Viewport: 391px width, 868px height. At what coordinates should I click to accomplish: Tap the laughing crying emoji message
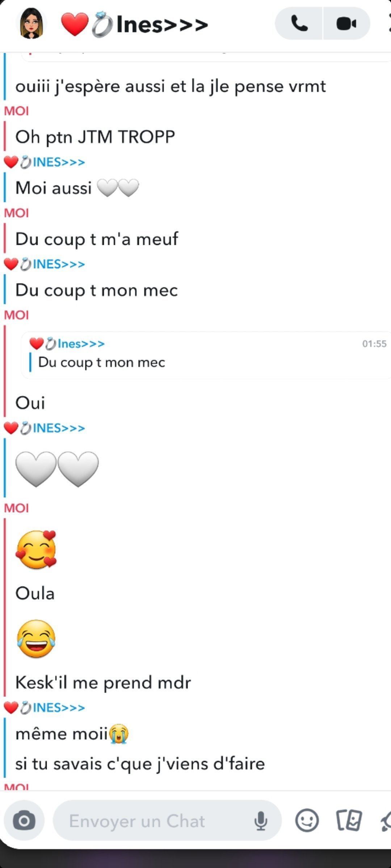click(x=36, y=639)
